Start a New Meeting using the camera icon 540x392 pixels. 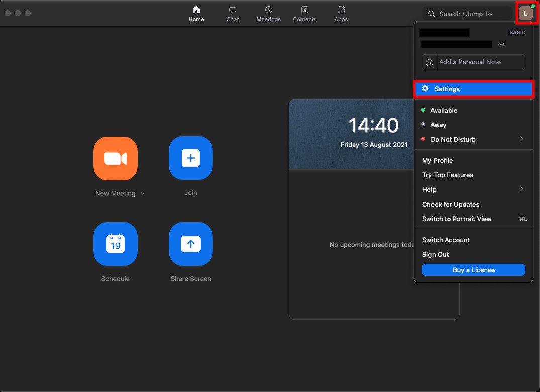tap(115, 158)
